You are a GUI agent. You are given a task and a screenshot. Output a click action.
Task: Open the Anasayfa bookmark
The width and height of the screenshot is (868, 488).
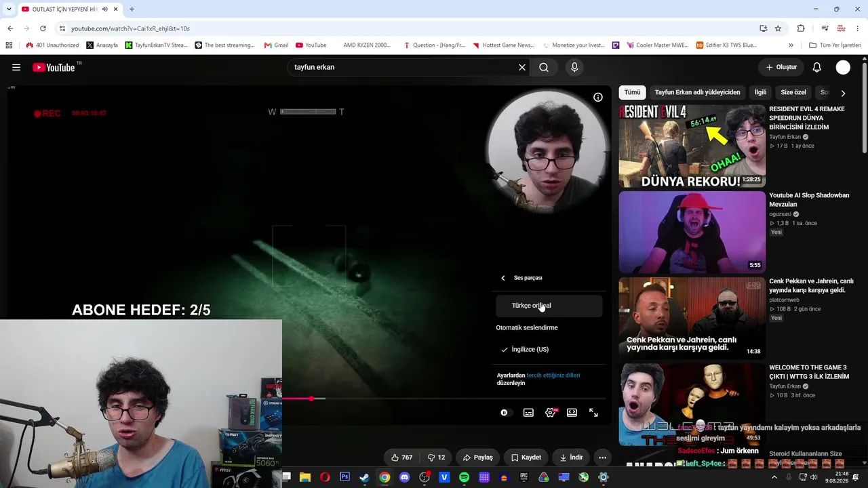pos(102,45)
